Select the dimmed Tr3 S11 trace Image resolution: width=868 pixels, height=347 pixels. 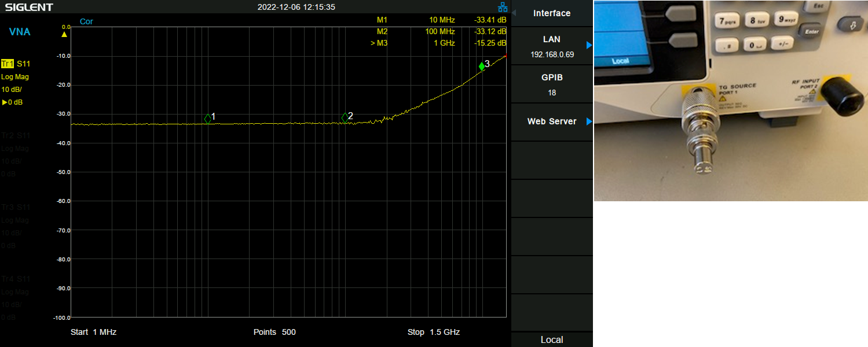point(16,207)
